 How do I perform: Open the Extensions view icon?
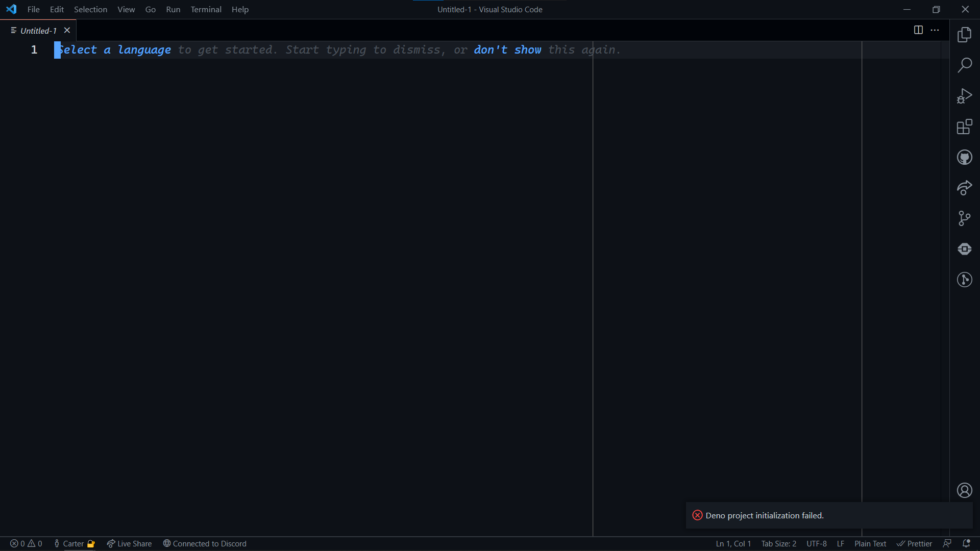[x=964, y=127]
